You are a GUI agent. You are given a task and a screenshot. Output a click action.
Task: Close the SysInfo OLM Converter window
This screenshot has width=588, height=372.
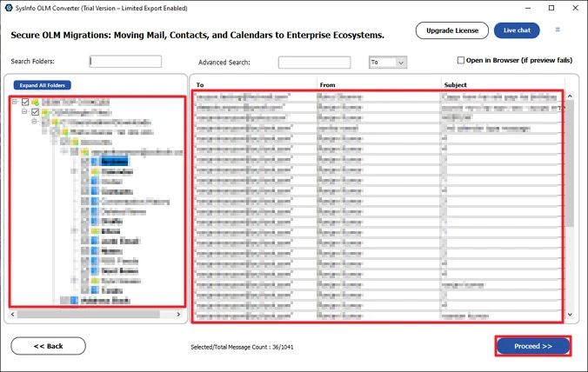(x=575, y=8)
